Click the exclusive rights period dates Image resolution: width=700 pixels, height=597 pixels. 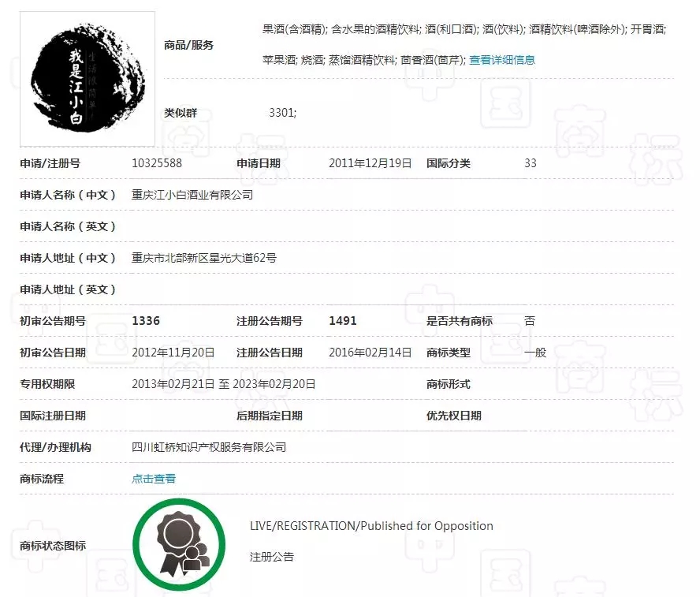[x=223, y=384]
